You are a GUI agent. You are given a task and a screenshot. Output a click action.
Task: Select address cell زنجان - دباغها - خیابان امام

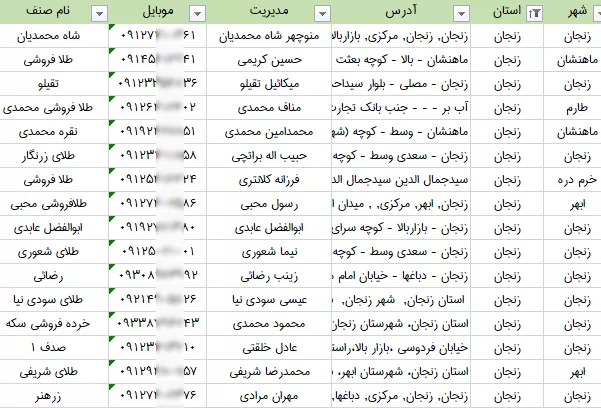tap(401, 276)
